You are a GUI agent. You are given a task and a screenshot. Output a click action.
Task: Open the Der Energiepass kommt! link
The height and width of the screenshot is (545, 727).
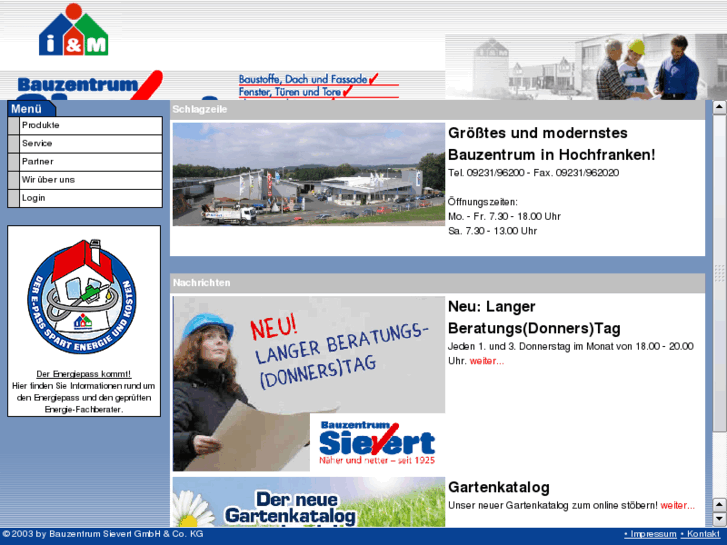pos(84,374)
